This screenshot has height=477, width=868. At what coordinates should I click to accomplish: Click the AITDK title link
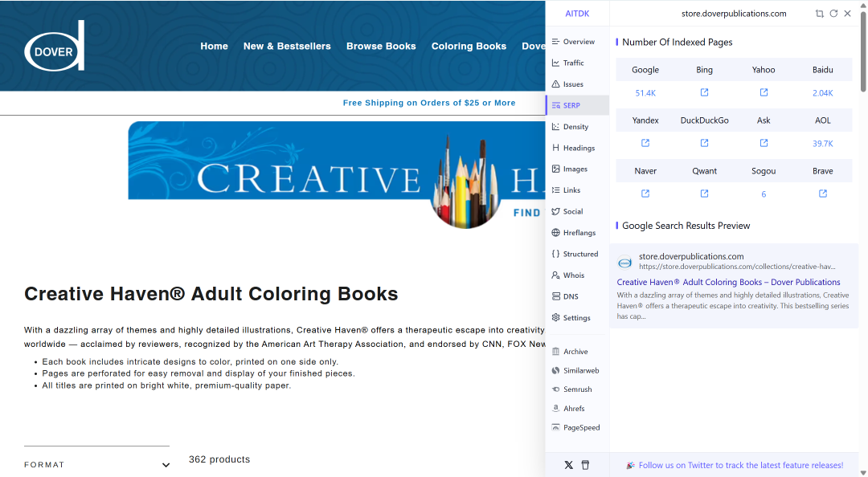coord(577,14)
